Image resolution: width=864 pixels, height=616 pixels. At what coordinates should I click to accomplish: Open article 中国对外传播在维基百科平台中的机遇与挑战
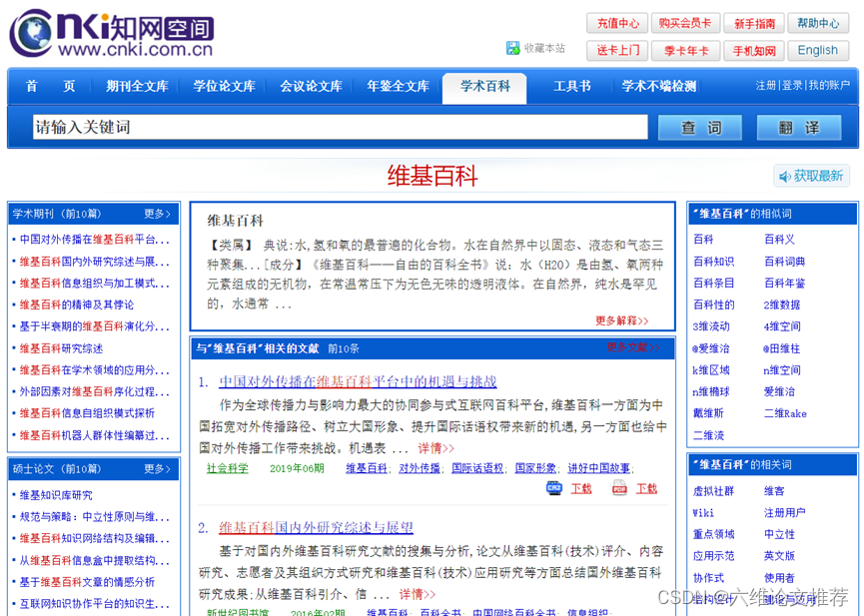point(358,381)
